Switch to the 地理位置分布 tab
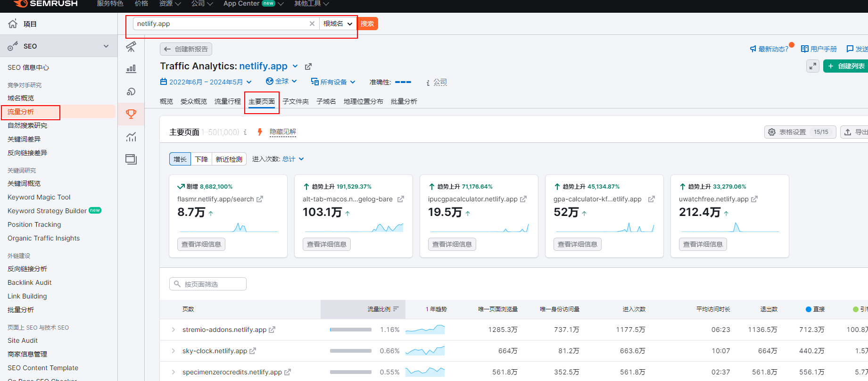Image resolution: width=868 pixels, height=381 pixels. tap(363, 101)
